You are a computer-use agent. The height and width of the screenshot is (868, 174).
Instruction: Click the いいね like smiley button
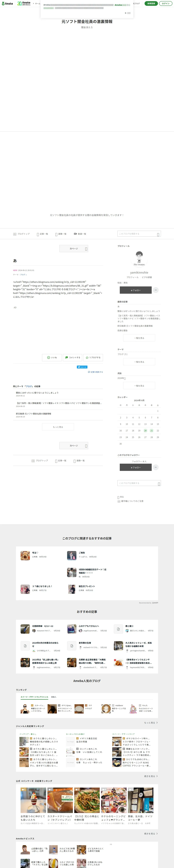(52, 357)
